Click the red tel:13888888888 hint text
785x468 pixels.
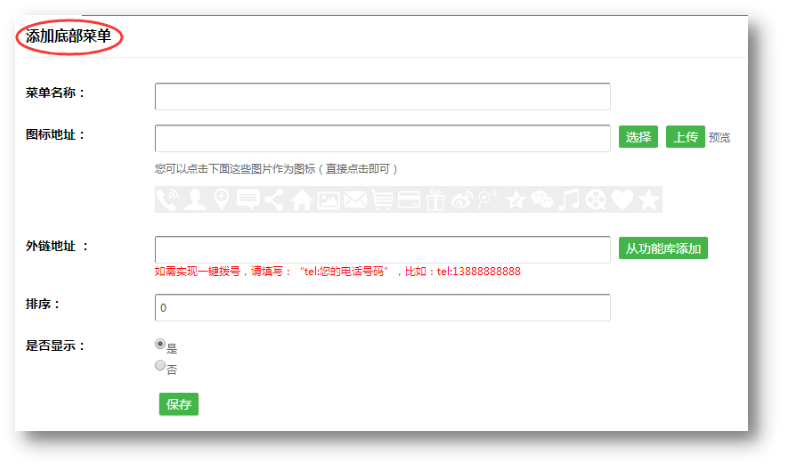tap(479, 271)
